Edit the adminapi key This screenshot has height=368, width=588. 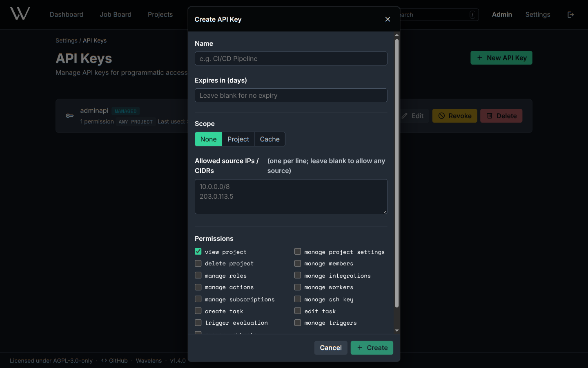412,116
